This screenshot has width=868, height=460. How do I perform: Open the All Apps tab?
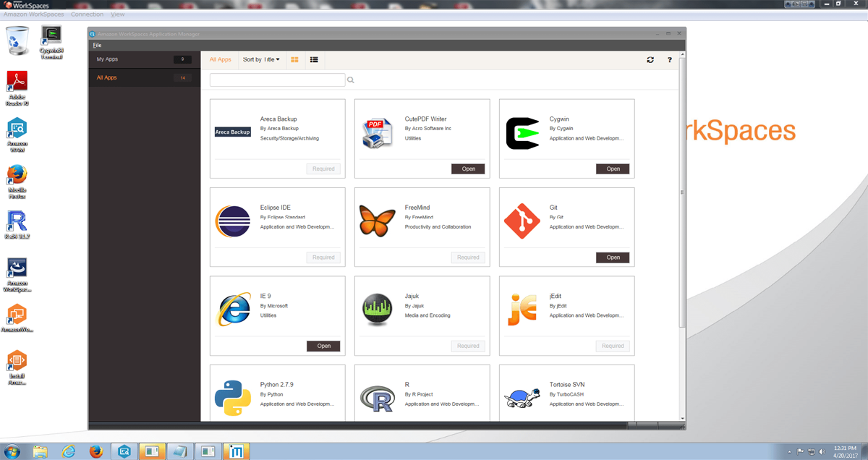(220, 59)
